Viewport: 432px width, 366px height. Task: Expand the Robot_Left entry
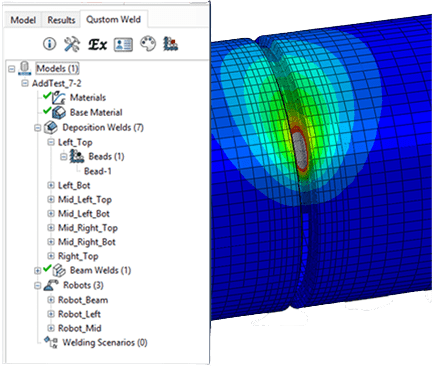[51, 314]
